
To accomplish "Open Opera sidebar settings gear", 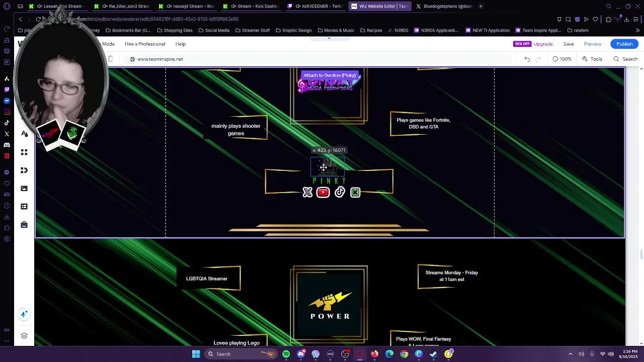I will tap(7, 239).
